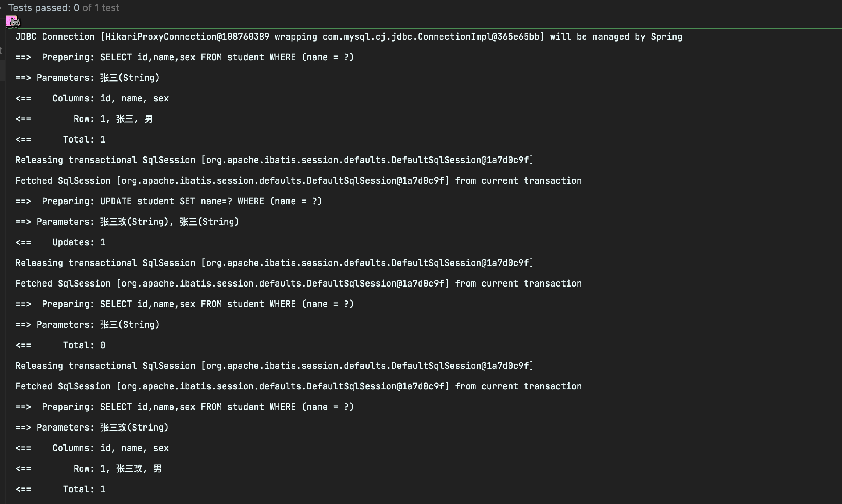Click the "Row: 1, 张三改, 男" output line
This screenshot has width=842, height=504.
117,469
